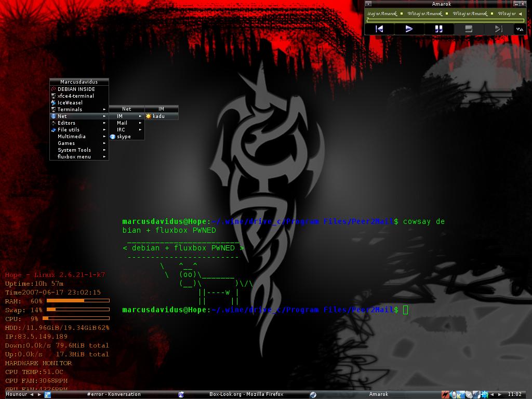Expand the Multimedia submenu arrow
The width and height of the screenshot is (532, 399).
104,137
